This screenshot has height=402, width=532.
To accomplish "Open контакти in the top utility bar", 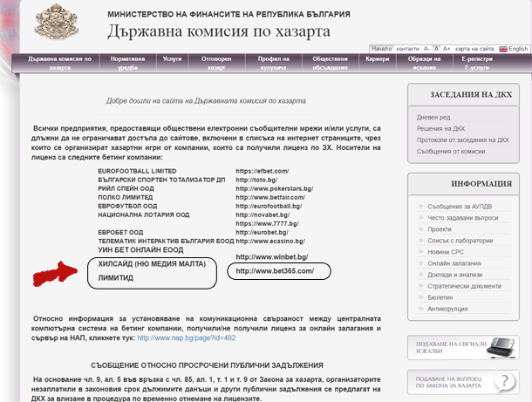I will [x=408, y=49].
